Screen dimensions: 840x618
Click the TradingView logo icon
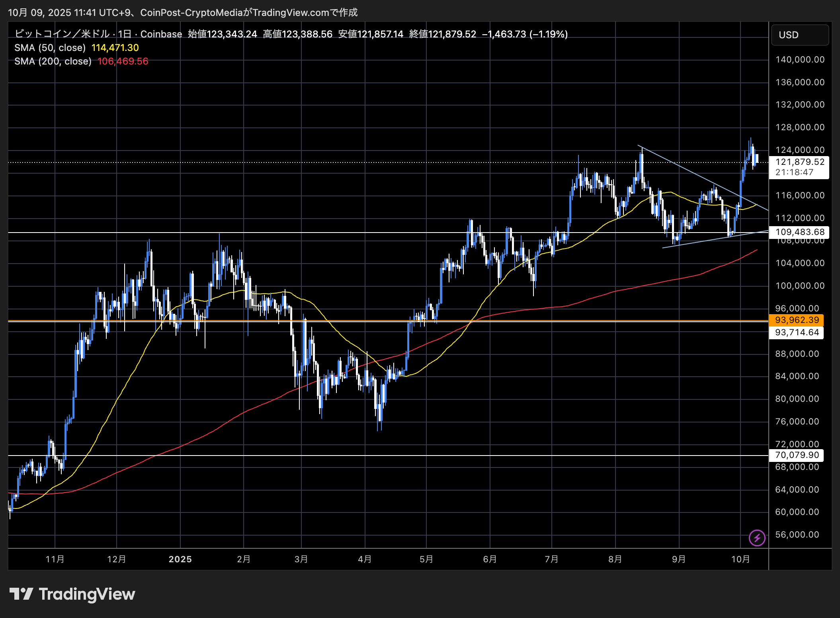(21, 594)
